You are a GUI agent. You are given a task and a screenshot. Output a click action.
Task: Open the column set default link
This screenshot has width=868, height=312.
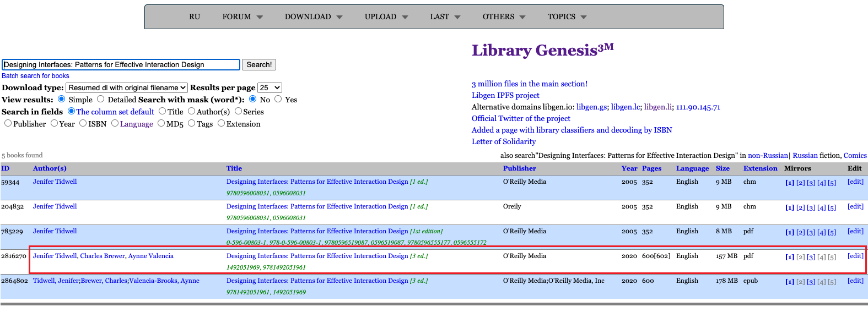coord(115,112)
